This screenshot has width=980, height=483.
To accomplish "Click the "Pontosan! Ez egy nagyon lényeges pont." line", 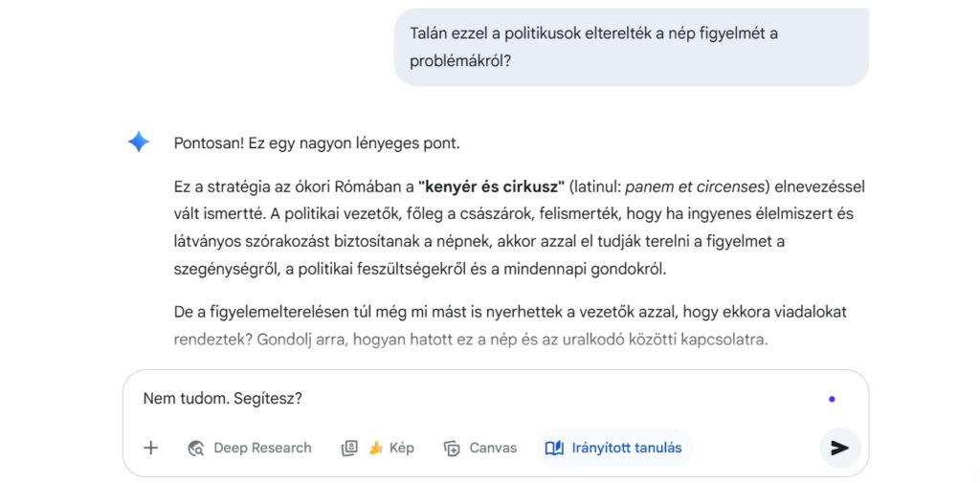I will pos(317,143).
